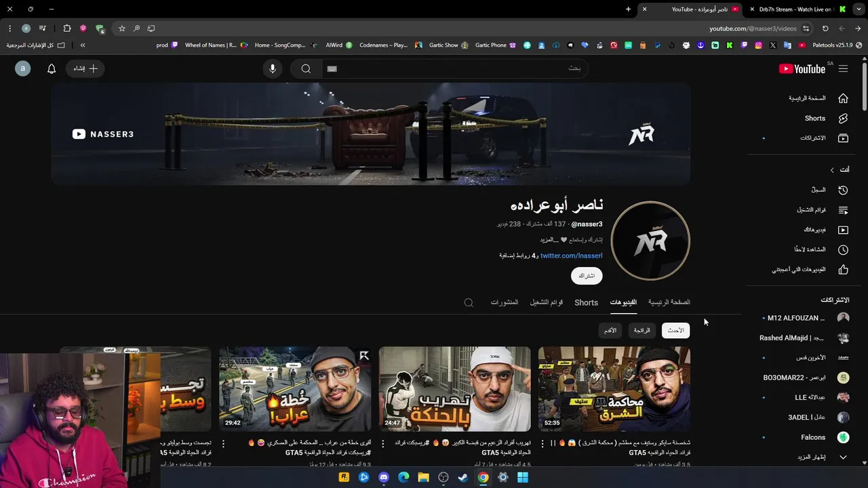The image size is (868, 488).
Task: Select the الأحدث (Latest) filter chip
Action: (676, 330)
